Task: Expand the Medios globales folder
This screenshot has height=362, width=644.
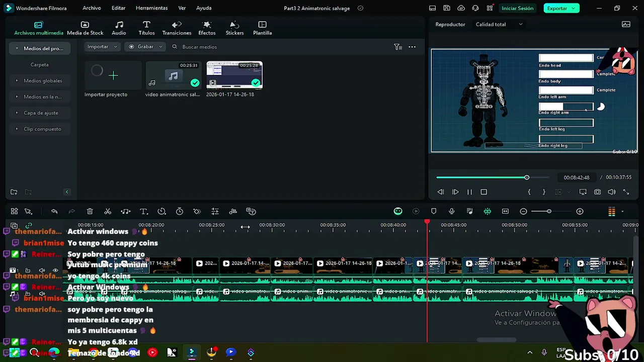Action: point(17,80)
